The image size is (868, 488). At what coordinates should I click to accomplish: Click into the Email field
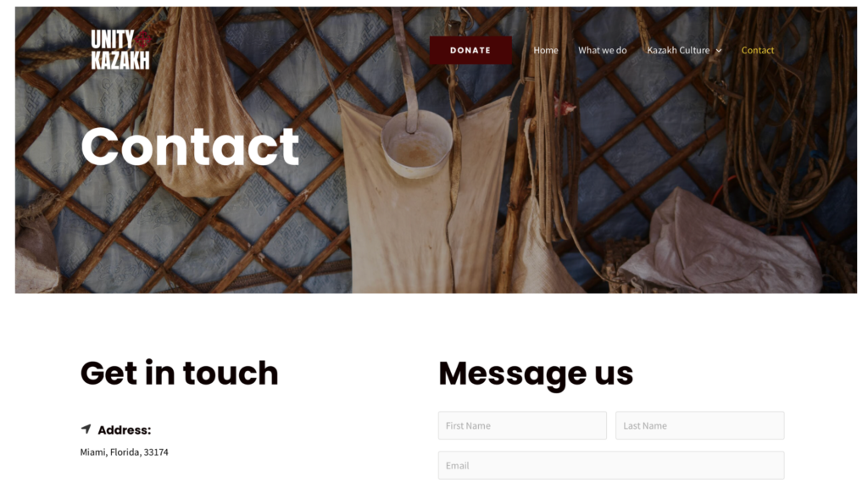click(x=611, y=465)
